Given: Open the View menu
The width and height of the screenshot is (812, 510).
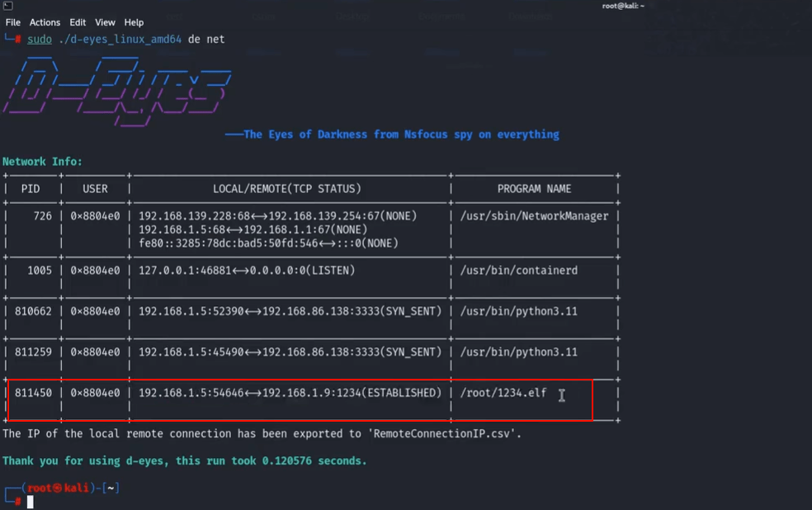Looking at the screenshot, I should pyautogui.click(x=105, y=22).
